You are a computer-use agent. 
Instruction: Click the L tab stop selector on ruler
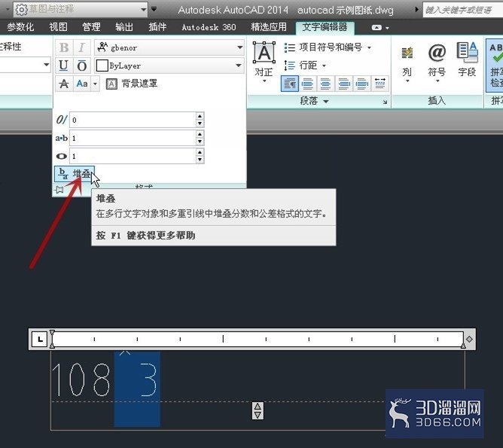coord(40,339)
